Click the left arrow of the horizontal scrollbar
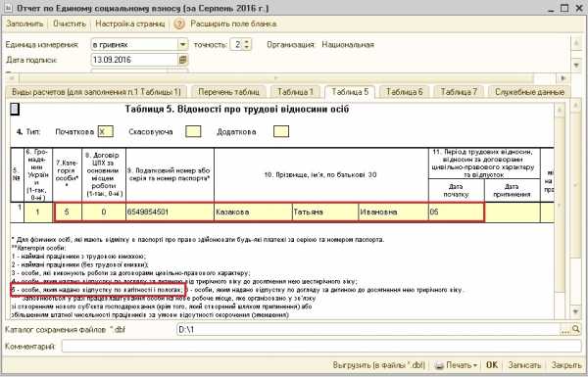 [x=12, y=78]
